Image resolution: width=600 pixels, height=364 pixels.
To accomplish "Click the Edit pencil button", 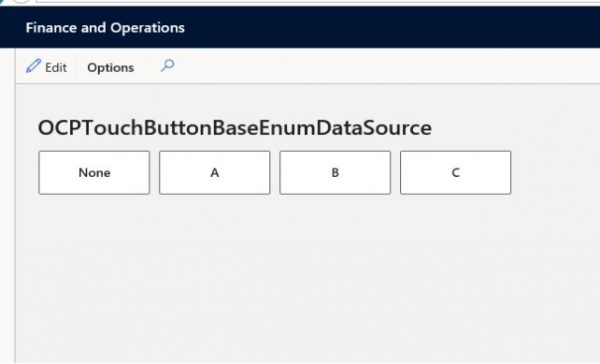I will (46, 67).
